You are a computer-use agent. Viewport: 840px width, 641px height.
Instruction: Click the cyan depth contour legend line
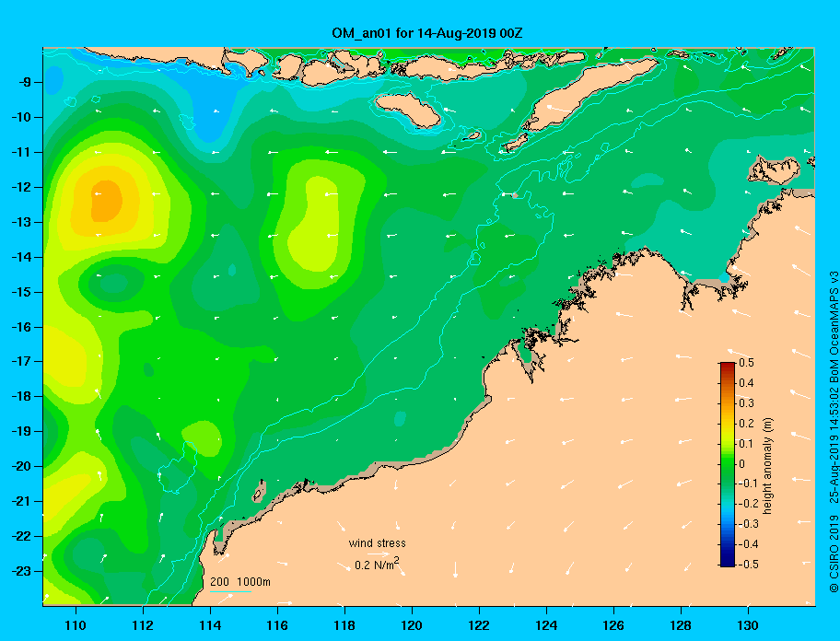click(230, 592)
